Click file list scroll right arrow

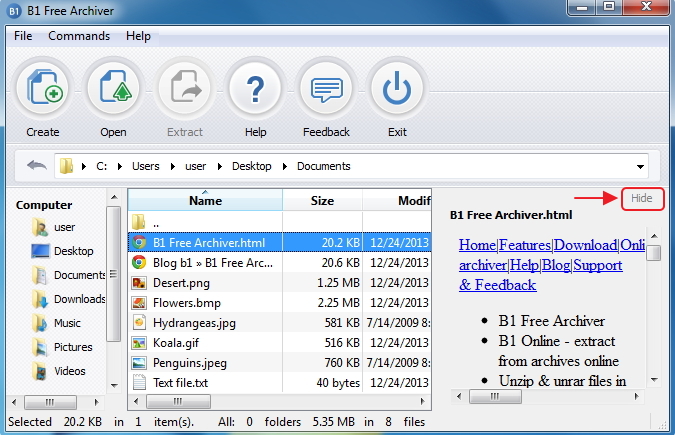[423, 401]
